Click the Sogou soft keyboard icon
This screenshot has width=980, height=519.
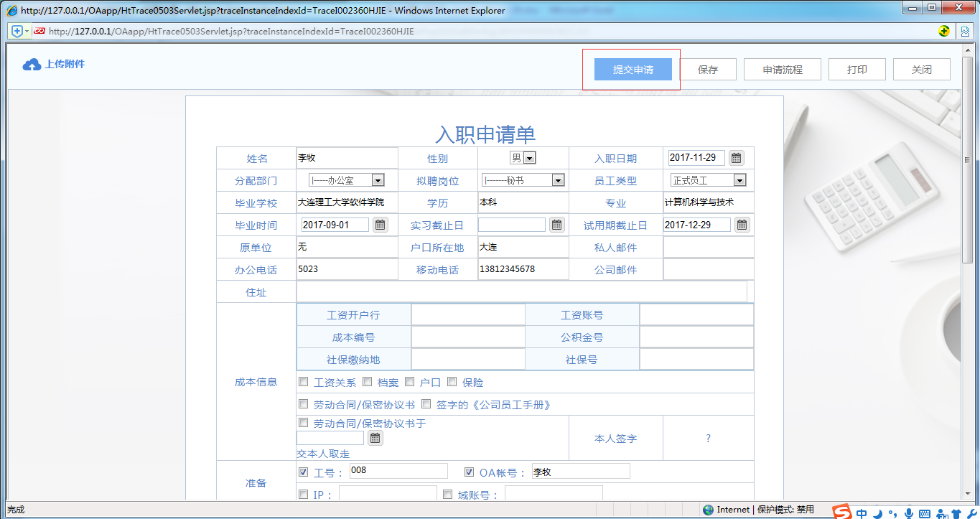click(x=925, y=512)
